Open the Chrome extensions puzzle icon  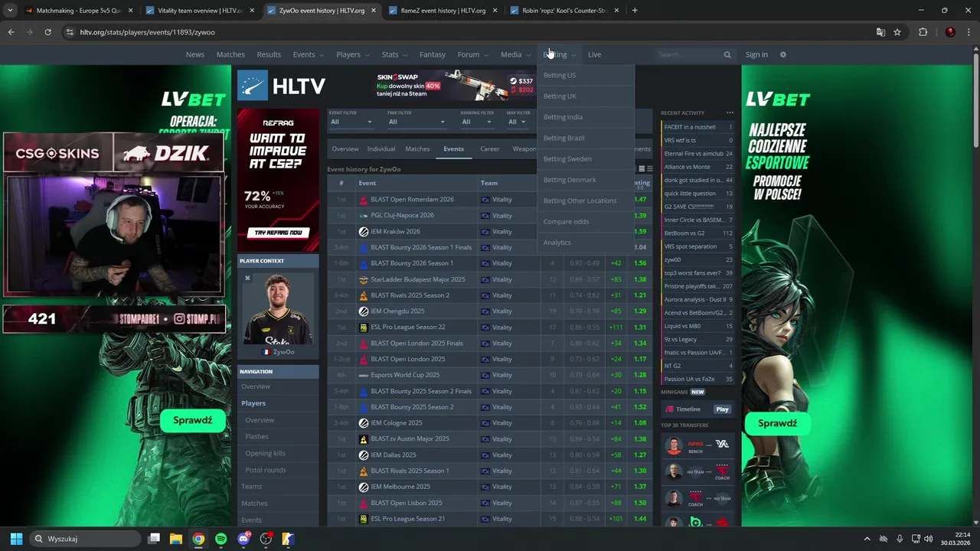[x=923, y=32]
